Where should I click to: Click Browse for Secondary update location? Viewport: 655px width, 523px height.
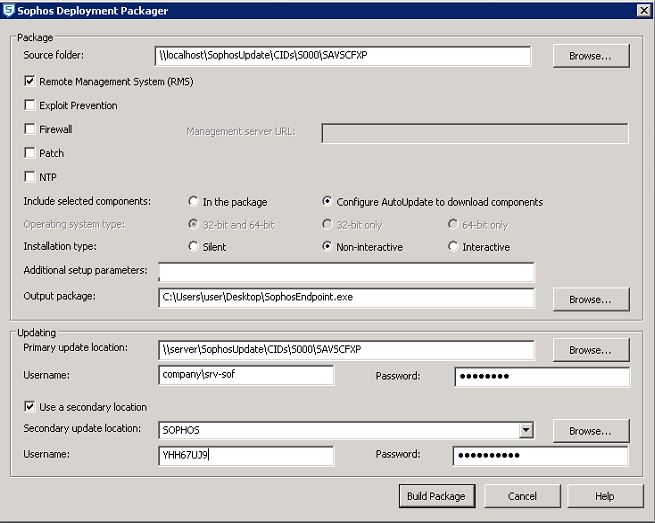(x=591, y=431)
